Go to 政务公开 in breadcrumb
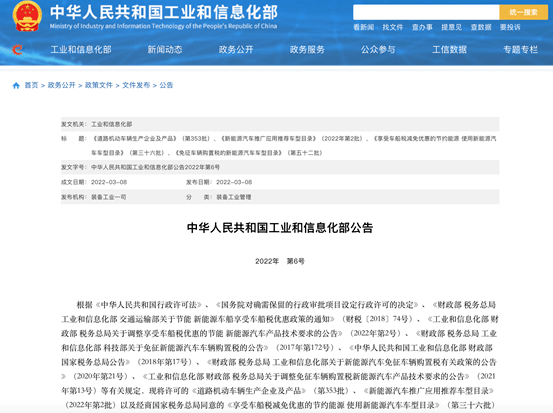This screenshot has height=413, width=553. [61, 85]
